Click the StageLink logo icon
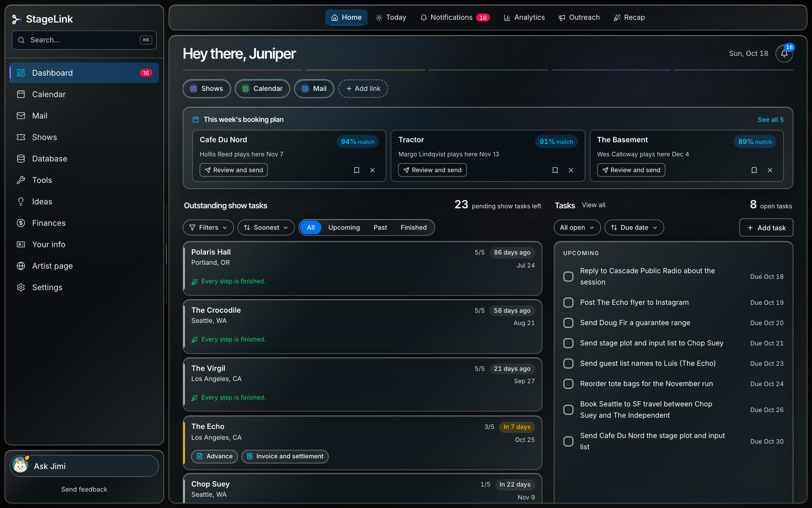Viewport: 812px width, 508px height. click(16, 19)
